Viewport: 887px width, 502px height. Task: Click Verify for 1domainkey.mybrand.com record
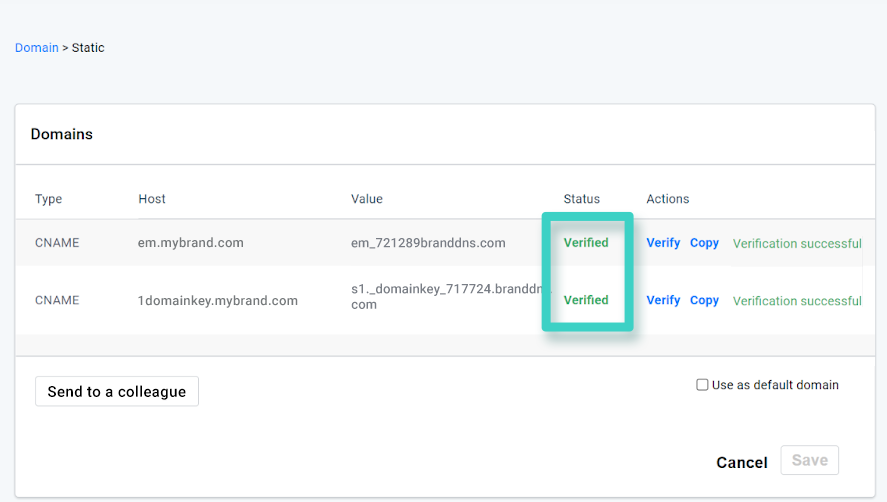[663, 300]
